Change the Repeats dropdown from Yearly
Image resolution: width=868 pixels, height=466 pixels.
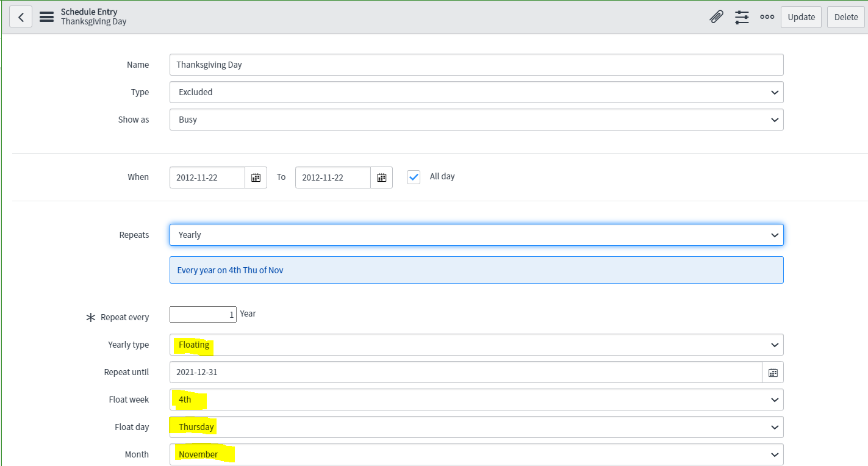tap(476, 235)
